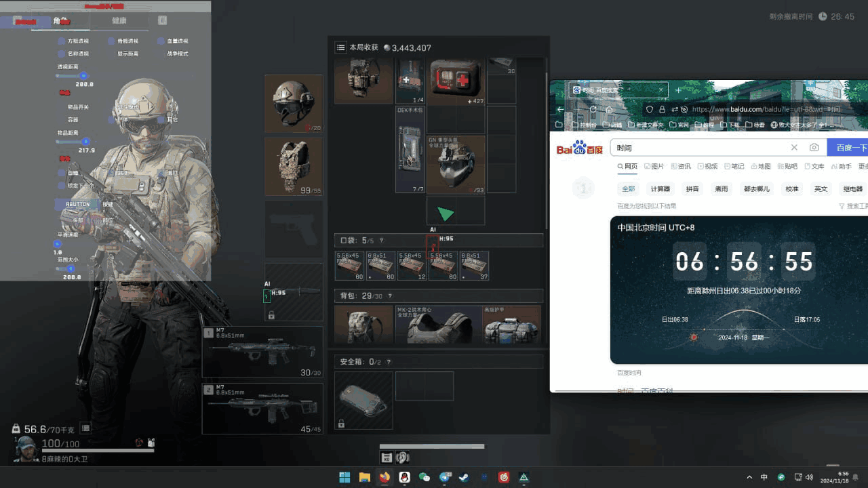Toggle the 血量透视 checkbox

161,41
